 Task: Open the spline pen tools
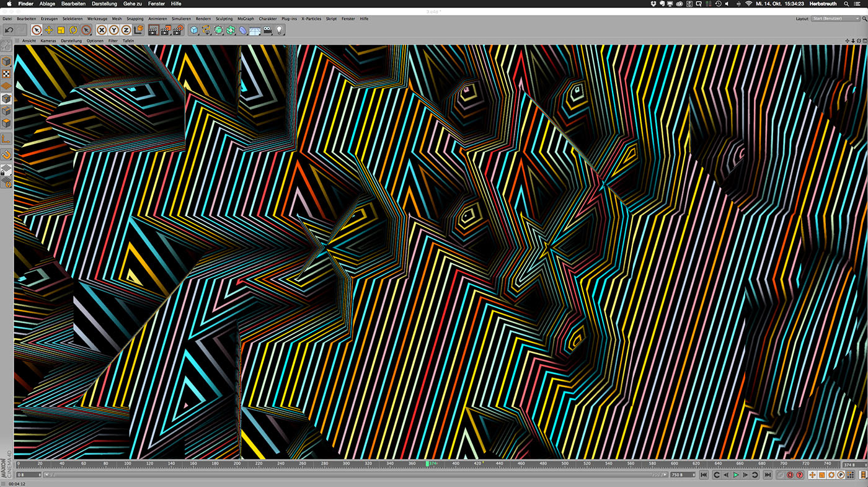point(206,30)
